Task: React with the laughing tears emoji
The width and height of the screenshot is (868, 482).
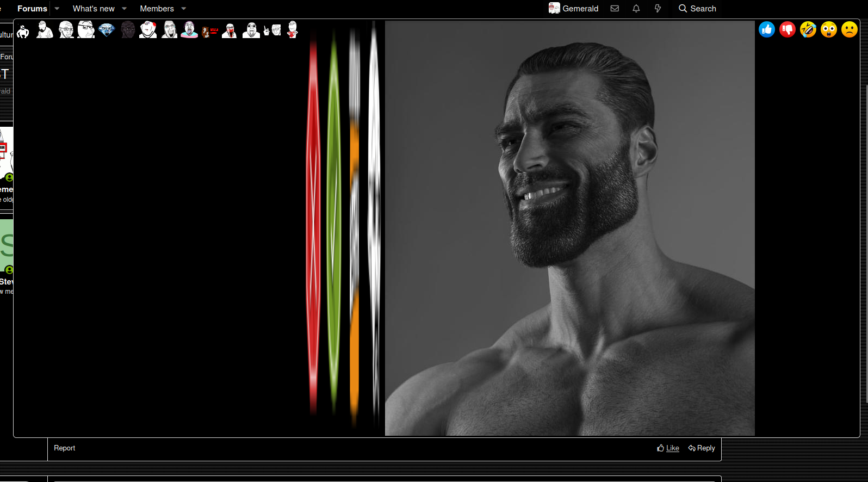Action: tap(808, 29)
